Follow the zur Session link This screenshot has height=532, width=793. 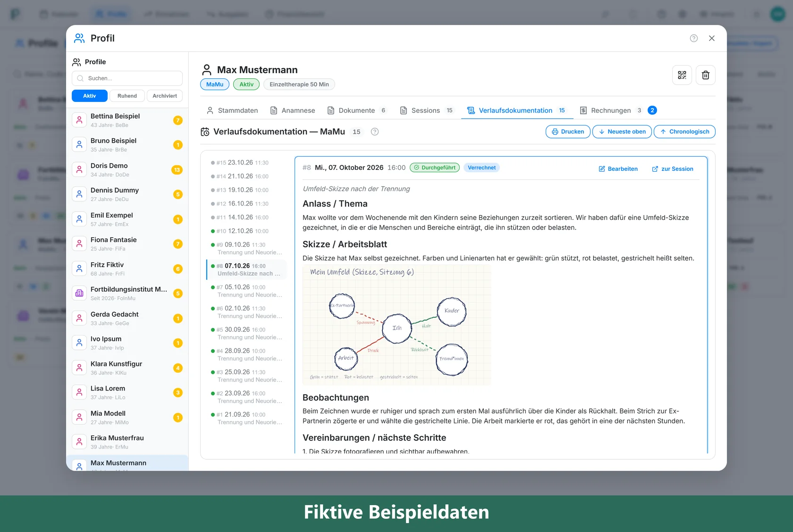click(x=673, y=169)
